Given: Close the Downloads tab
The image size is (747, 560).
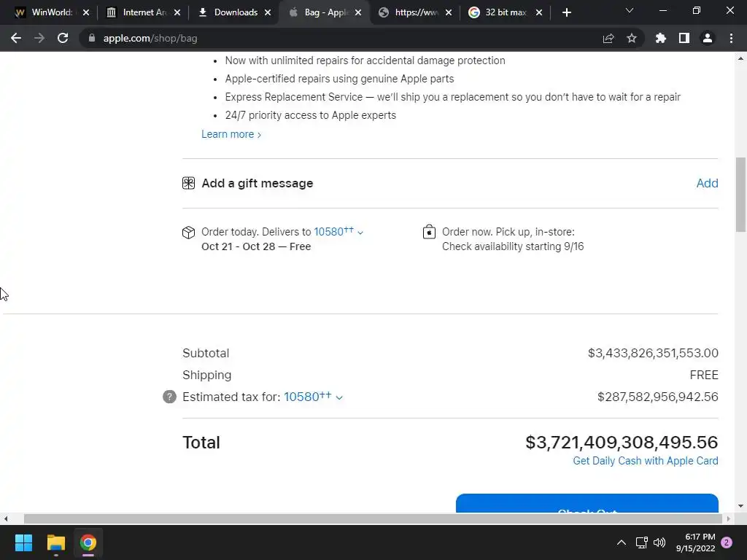Looking at the screenshot, I should point(268,12).
